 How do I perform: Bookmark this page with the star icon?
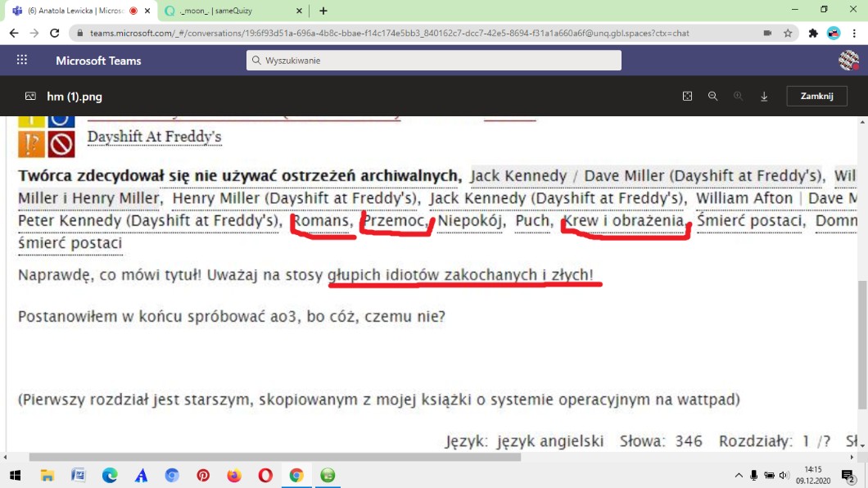(788, 34)
